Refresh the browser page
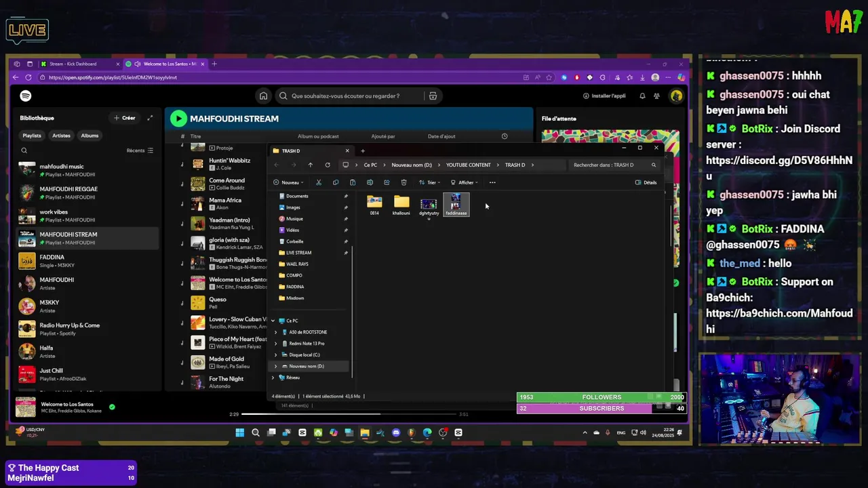The height and width of the screenshot is (488, 868). pyautogui.click(x=28, y=77)
